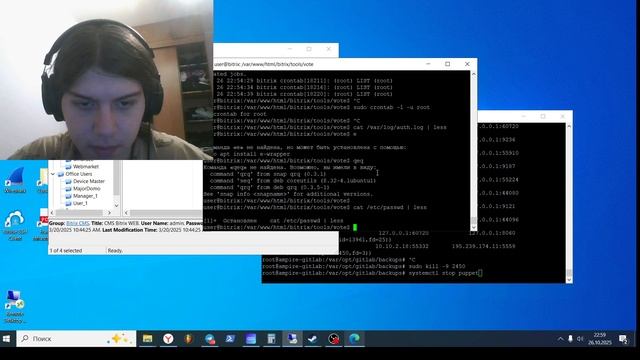Open the remote desktop shortcut icon above the taskbar
640x360 pixels.
(15, 307)
